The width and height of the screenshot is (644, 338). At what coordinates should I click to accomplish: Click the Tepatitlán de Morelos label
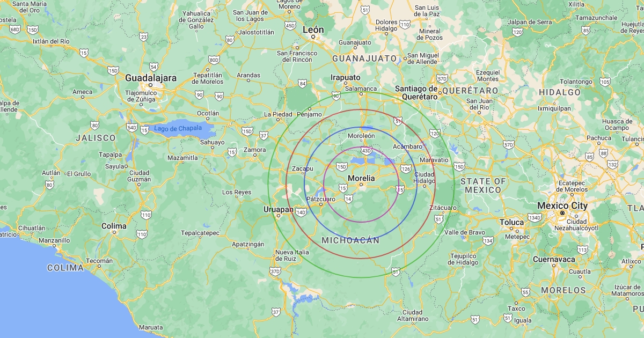tap(208, 78)
